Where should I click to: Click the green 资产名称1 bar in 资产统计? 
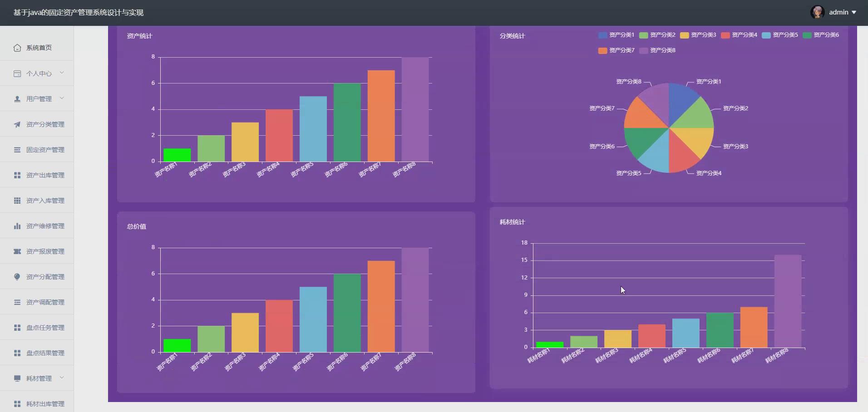[177, 155]
